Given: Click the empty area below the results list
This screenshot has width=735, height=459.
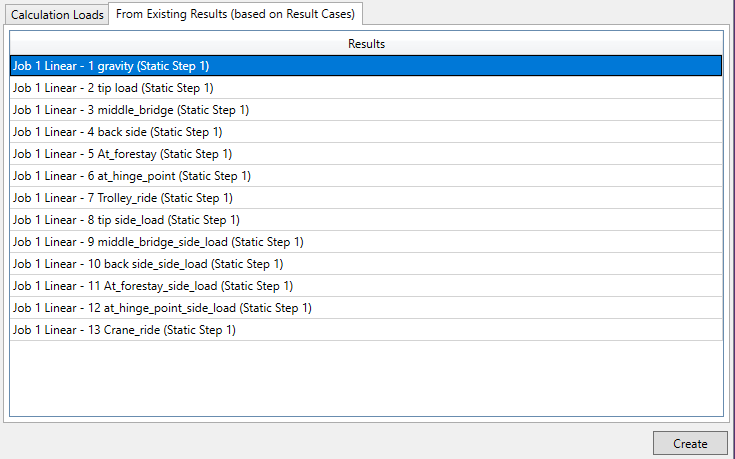Looking at the screenshot, I should point(366,378).
